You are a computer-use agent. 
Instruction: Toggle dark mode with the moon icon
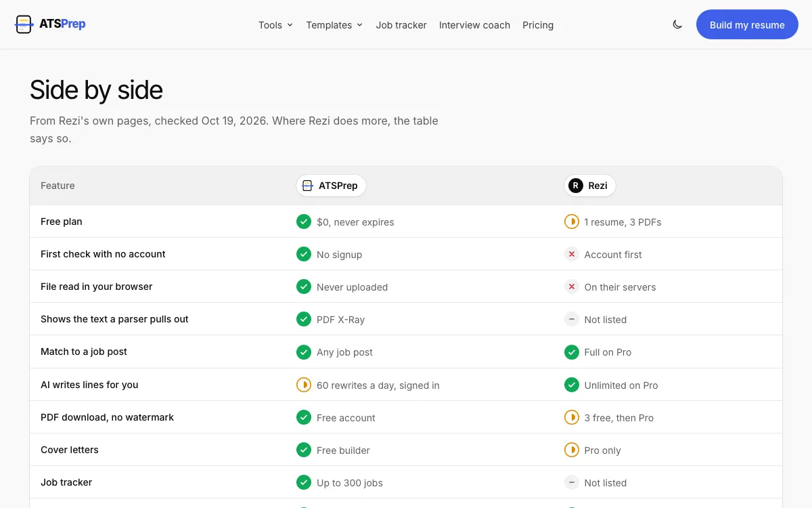click(677, 24)
